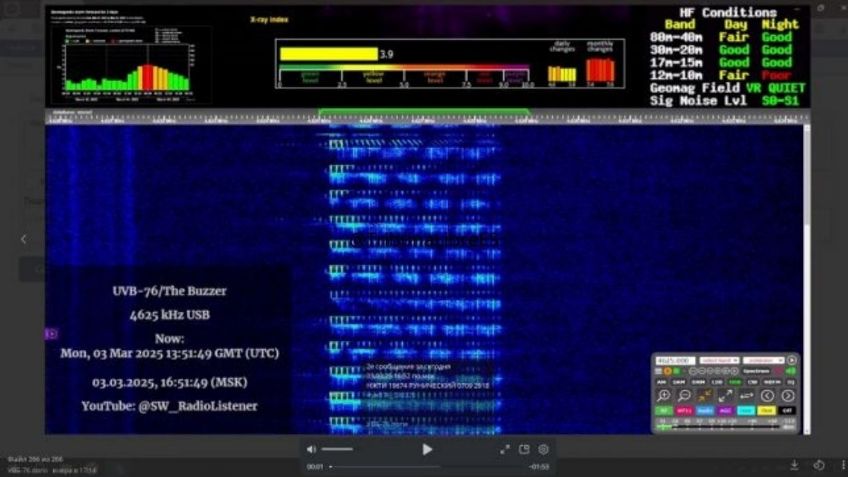Play the UVB-76 video
Viewport: 848px width, 477px height.
point(427,450)
